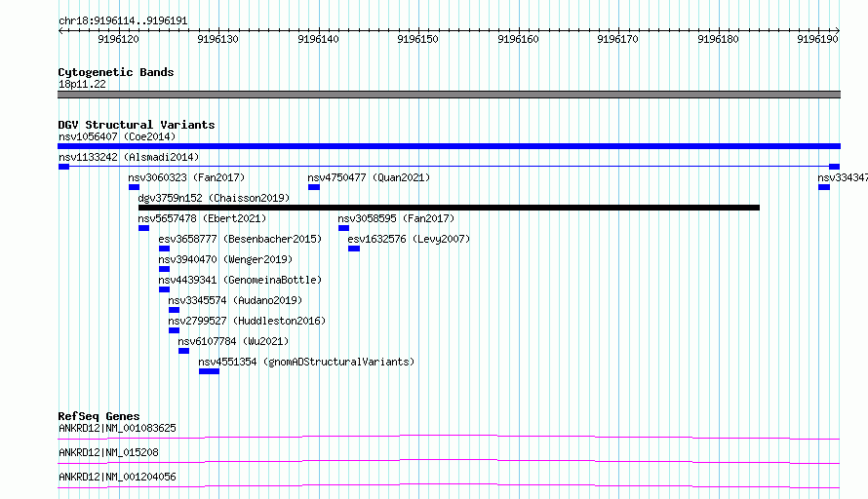Click the ANKRD12|NM_015208 gene label
Screen dimensions: 868x499
pyautogui.click(x=108, y=452)
